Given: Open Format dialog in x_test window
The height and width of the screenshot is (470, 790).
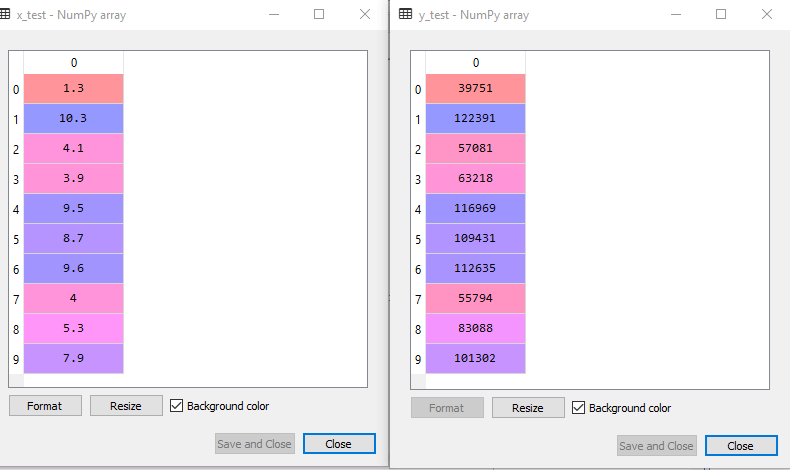Looking at the screenshot, I should pos(45,406).
